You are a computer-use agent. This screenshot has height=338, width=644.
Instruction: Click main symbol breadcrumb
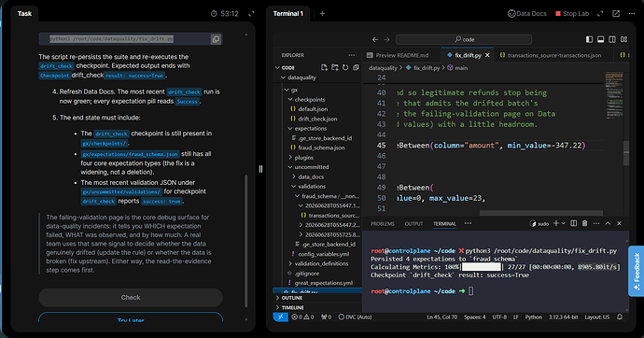tap(457, 68)
